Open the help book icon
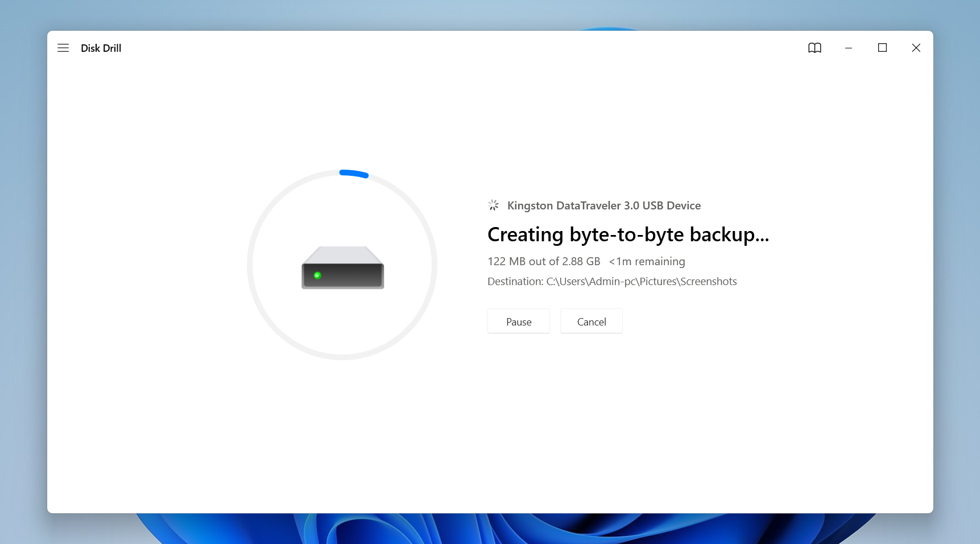The width and height of the screenshot is (980, 544). pyautogui.click(x=814, y=48)
